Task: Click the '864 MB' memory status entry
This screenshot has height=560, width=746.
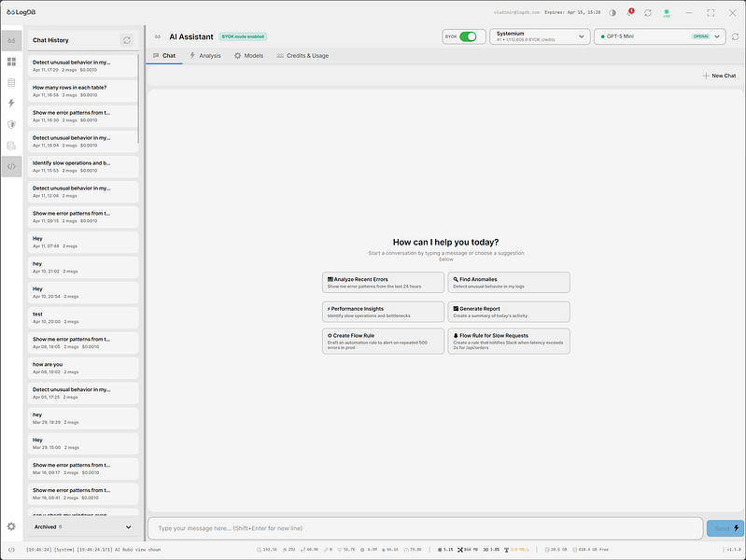Action: 468,550
